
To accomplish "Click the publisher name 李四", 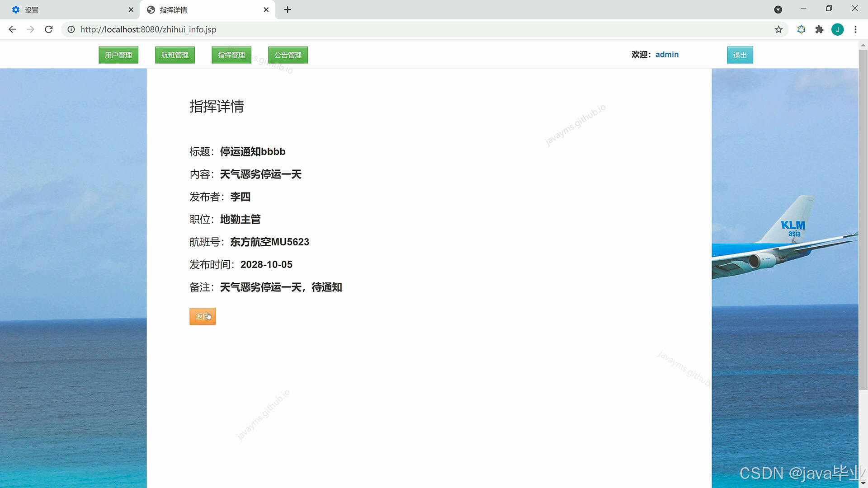I will point(241,197).
